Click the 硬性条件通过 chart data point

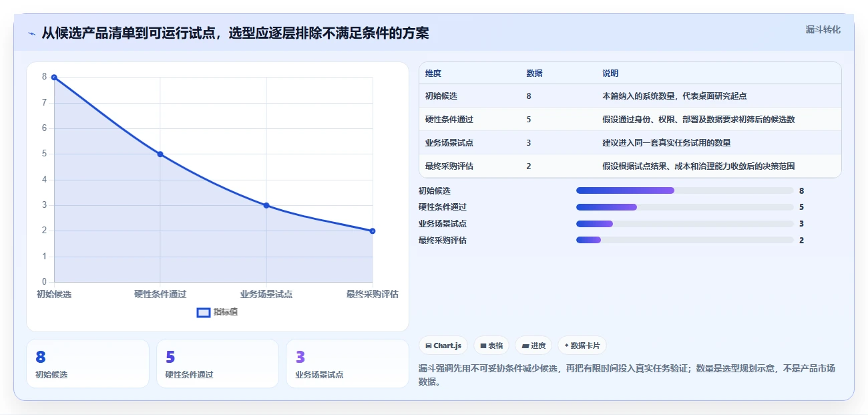click(x=160, y=154)
